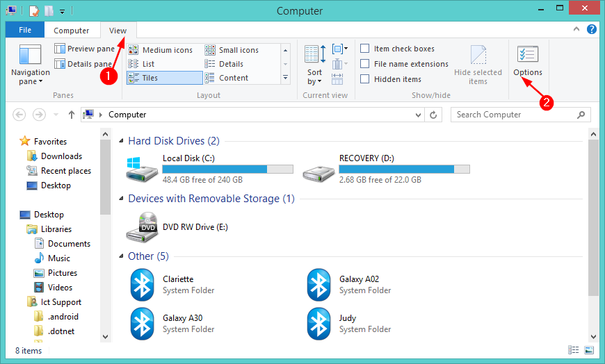605x364 pixels.
Task: Click the New folder icon in quick access toolbar
Action: pos(49,11)
